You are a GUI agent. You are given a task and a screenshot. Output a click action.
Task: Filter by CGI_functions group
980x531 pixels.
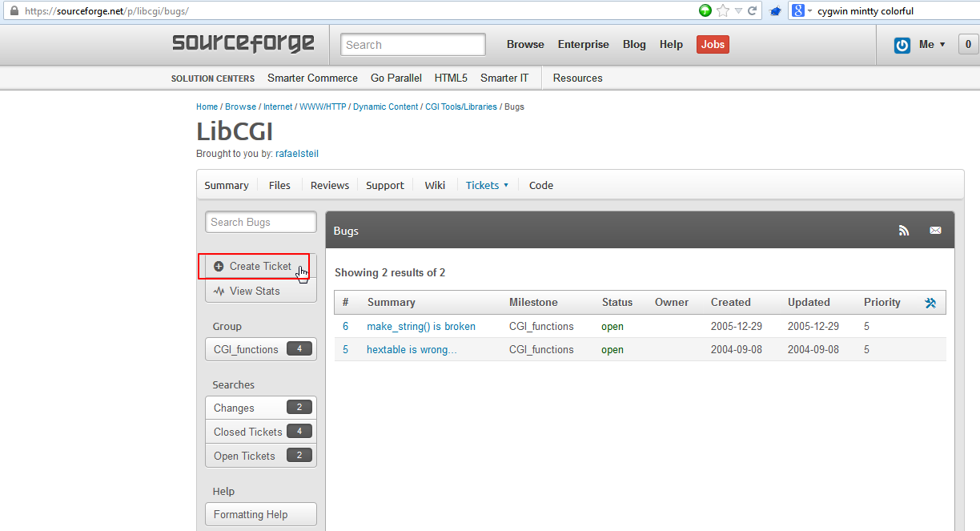[261, 349]
